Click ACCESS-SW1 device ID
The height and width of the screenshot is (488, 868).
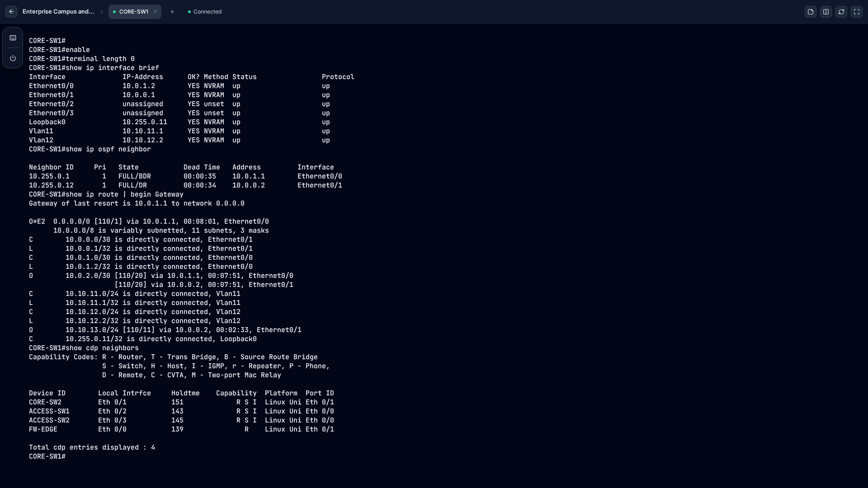pyautogui.click(x=49, y=411)
